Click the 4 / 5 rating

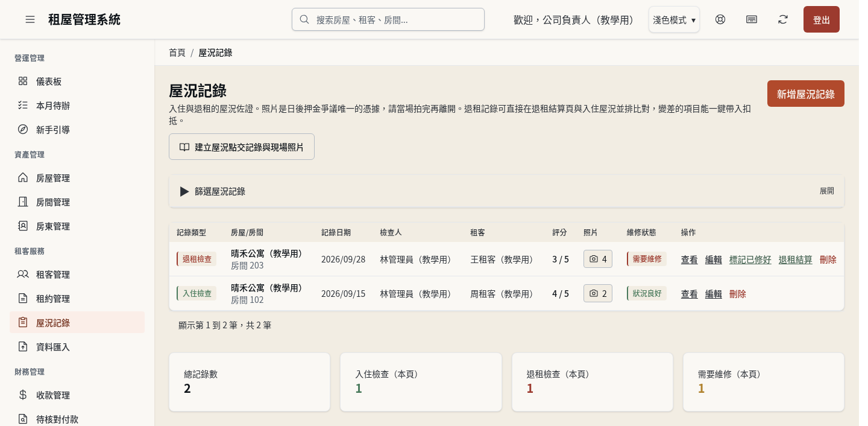click(561, 294)
